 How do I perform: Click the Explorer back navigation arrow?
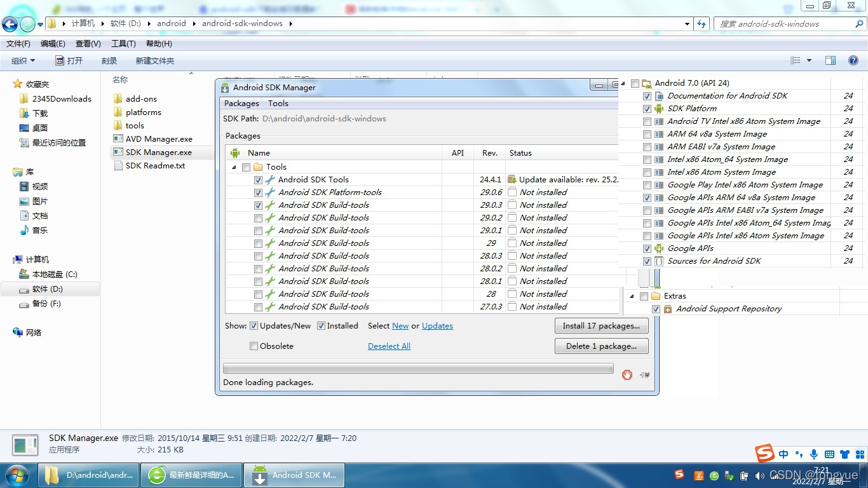[x=10, y=24]
